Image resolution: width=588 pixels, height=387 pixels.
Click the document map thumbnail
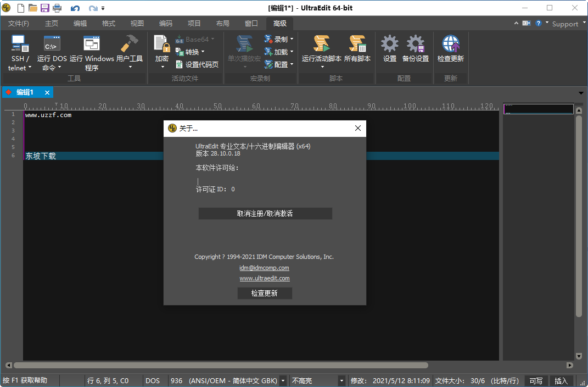coord(538,109)
